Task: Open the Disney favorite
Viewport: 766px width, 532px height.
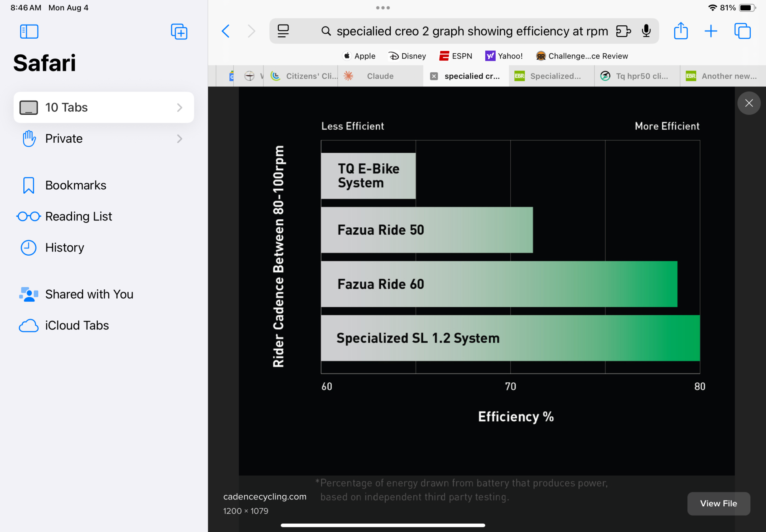Action: [x=407, y=56]
